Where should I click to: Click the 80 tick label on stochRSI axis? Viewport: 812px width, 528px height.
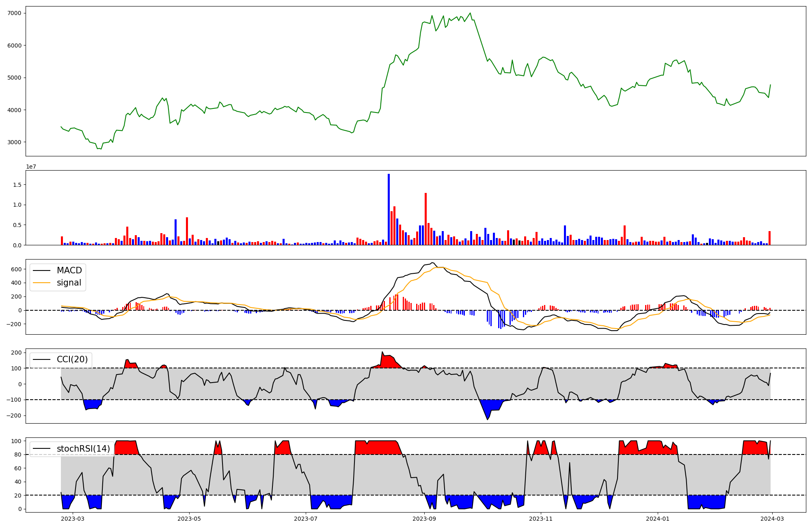[17, 454]
